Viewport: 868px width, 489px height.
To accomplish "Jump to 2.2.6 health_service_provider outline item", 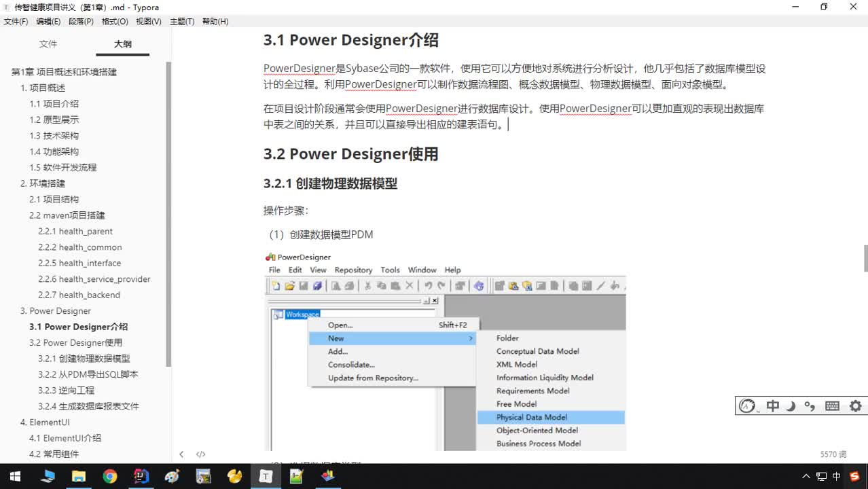I will tap(94, 279).
